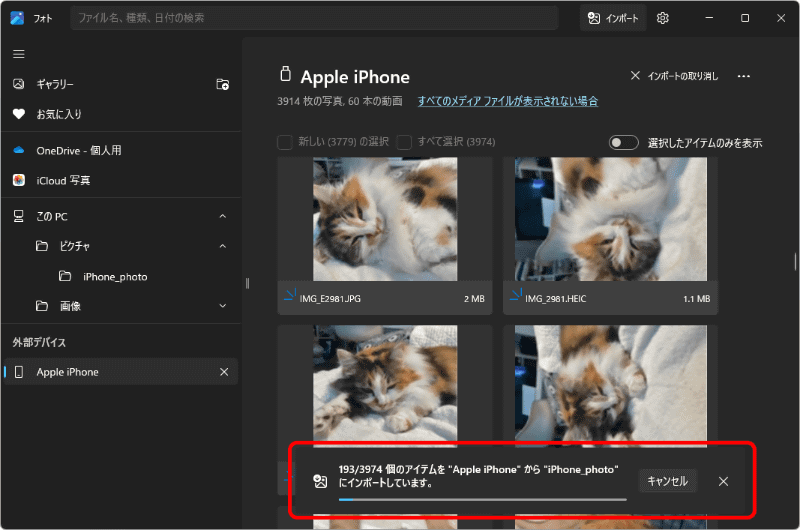Select the IMG_2981.HEIC thumbnail
Viewport: 800px width, 530px height.
coord(611,219)
